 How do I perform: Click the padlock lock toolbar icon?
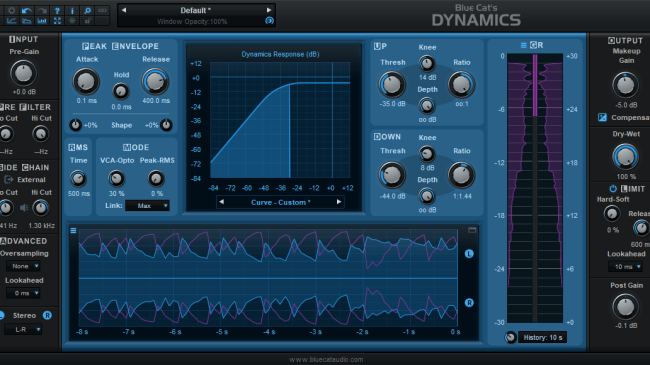click(x=87, y=20)
